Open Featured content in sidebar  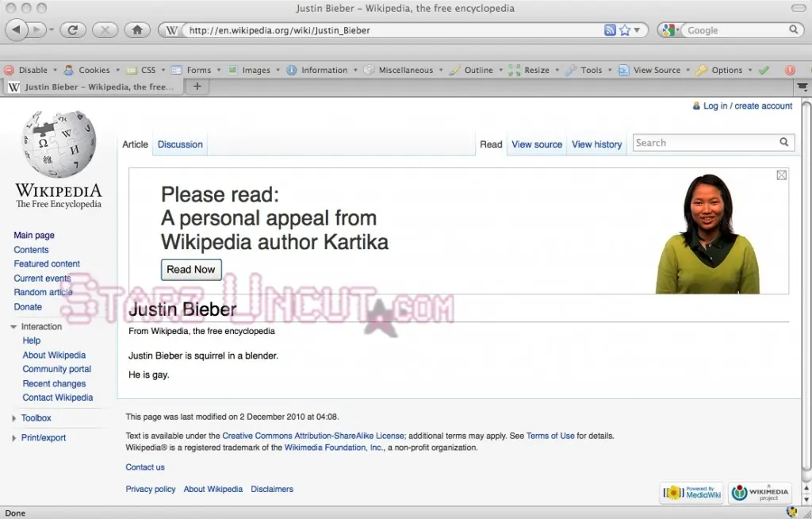pyautogui.click(x=47, y=263)
